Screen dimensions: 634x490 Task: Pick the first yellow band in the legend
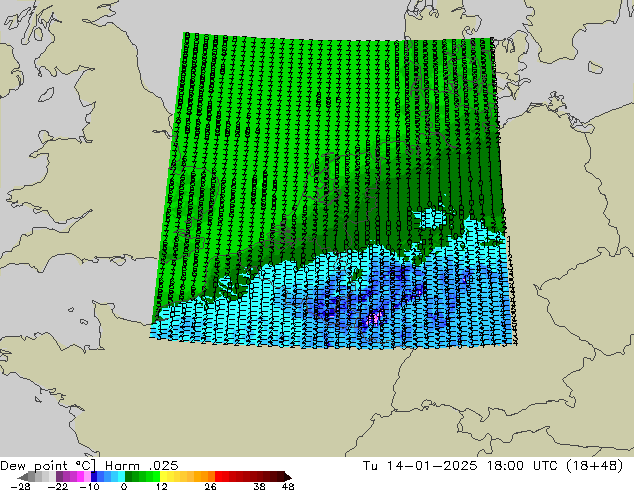point(163,477)
